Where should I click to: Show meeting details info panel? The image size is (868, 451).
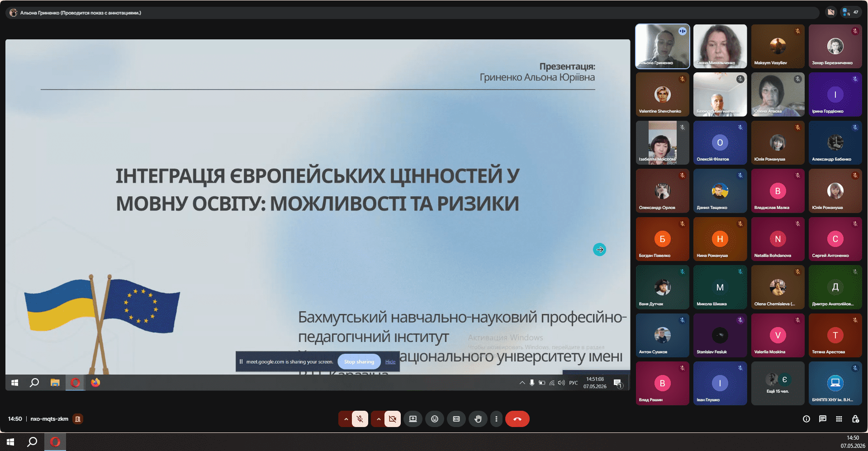(806, 419)
